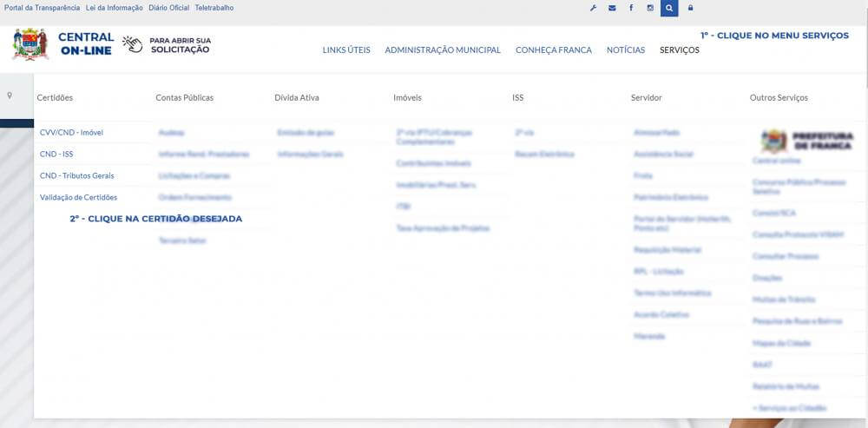Open the ADMINISTRAÇÃO MUNICIPAL menu

tap(443, 49)
